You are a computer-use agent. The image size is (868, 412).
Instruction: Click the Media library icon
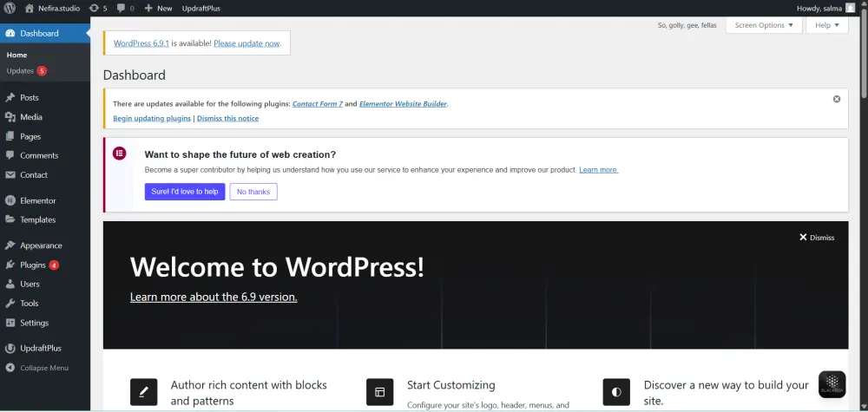click(10, 117)
